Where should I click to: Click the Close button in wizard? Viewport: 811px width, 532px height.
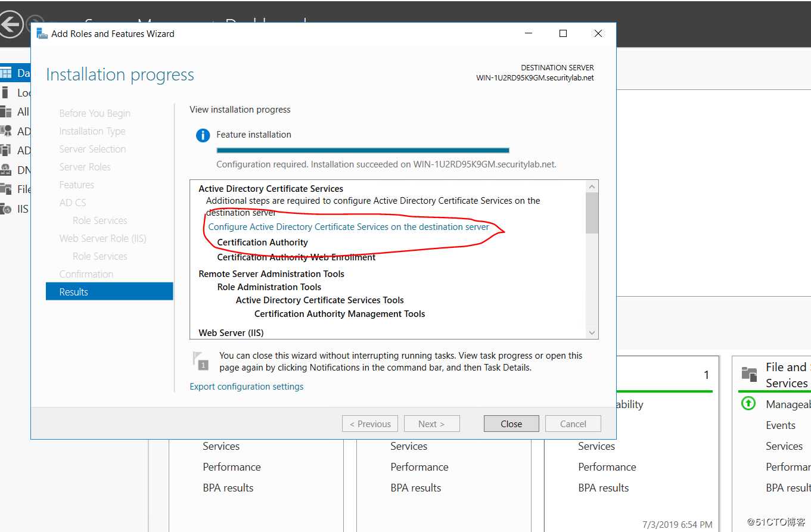(511, 424)
